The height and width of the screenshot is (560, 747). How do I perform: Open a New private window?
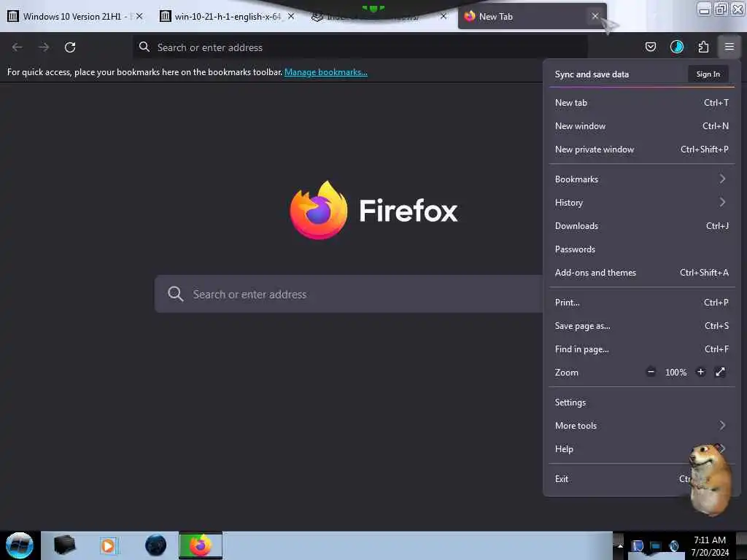pyautogui.click(x=641, y=149)
